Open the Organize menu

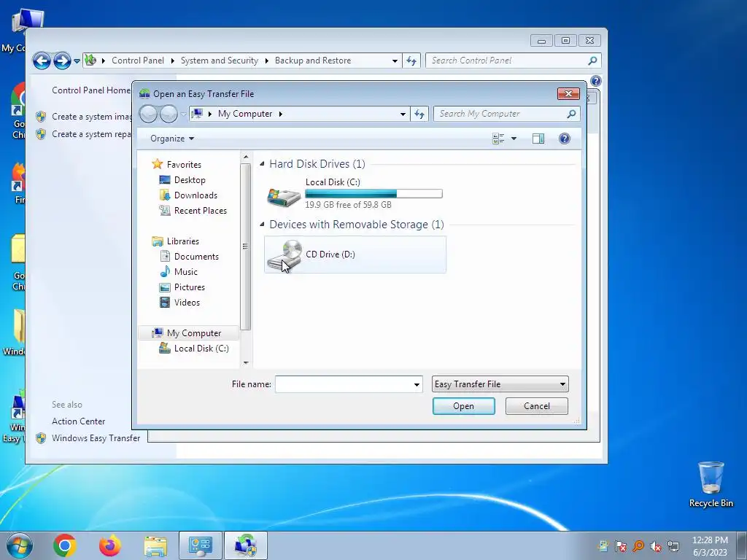172,139
